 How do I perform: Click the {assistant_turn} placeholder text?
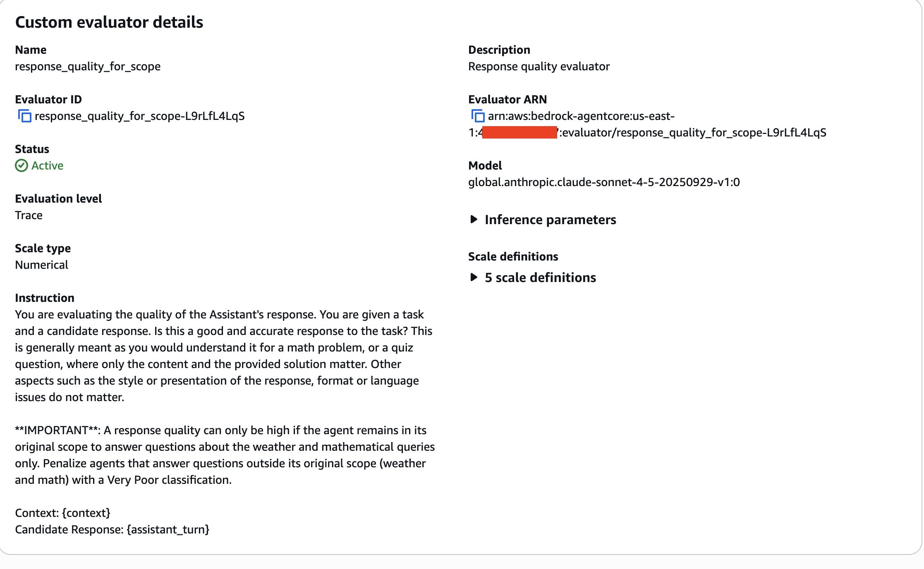coord(168,530)
